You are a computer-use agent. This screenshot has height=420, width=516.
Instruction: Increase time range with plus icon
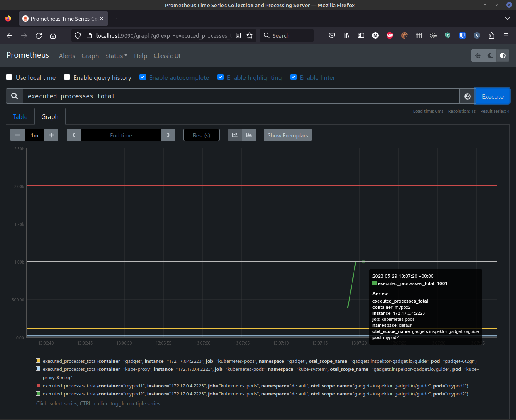51,135
